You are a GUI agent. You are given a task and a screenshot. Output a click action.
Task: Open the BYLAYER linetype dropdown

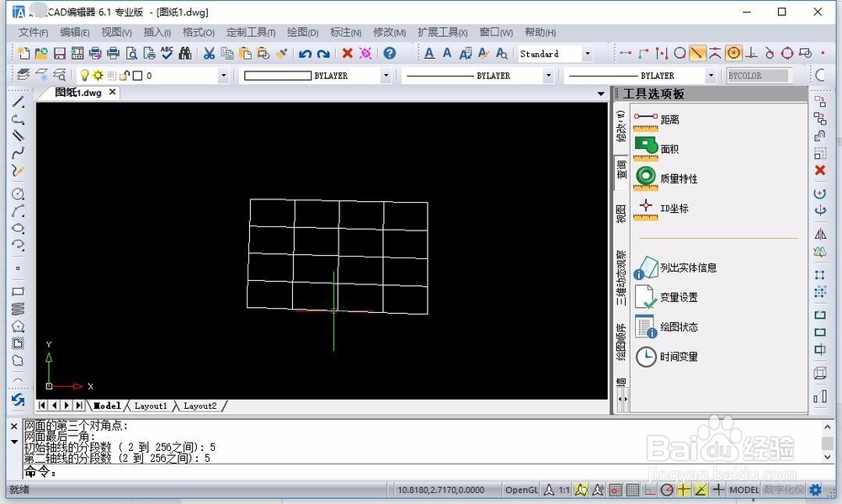coord(548,76)
